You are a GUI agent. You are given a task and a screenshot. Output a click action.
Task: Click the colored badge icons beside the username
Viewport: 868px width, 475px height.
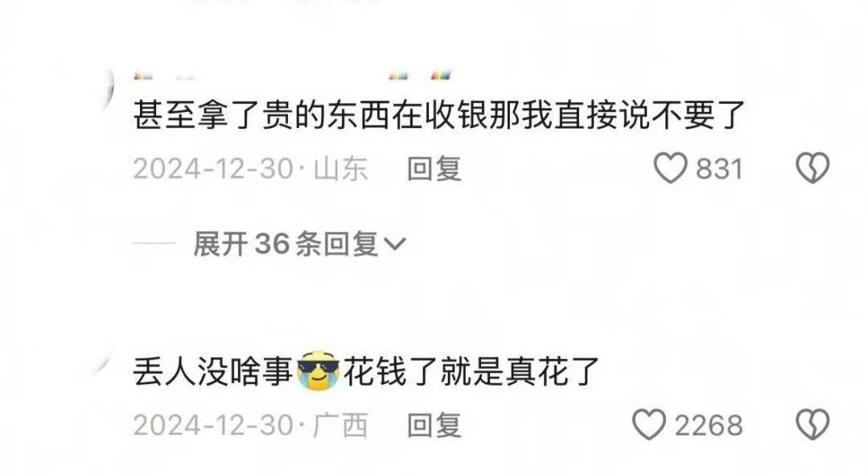coord(420,76)
